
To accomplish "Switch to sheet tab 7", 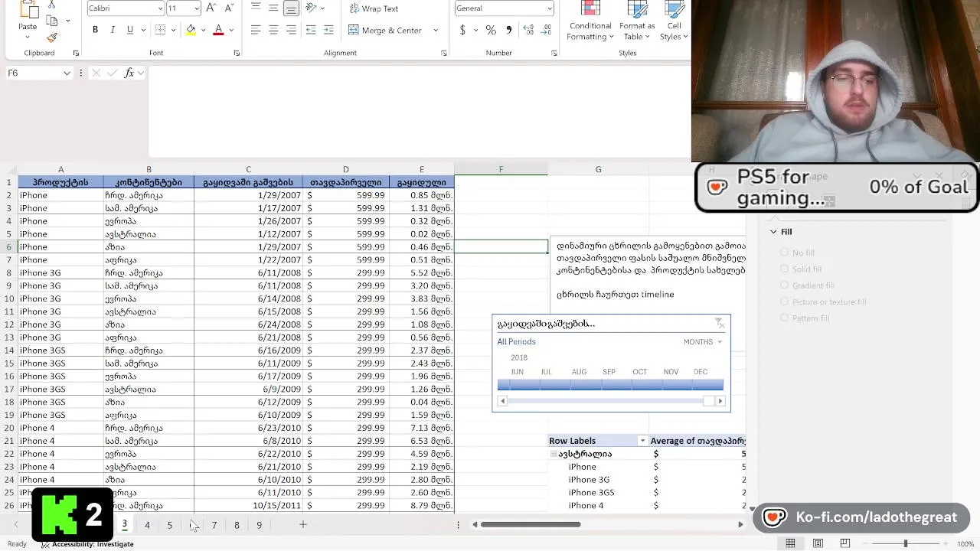I will [214, 525].
